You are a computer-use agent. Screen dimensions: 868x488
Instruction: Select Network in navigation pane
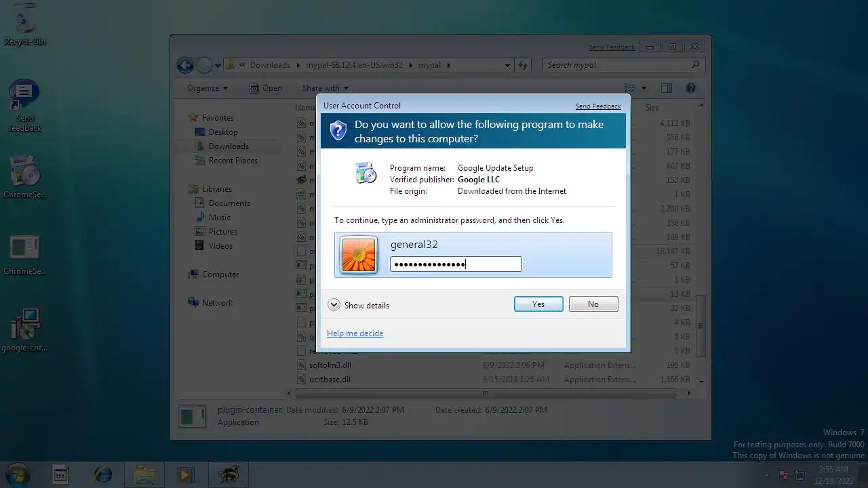point(217,303)
